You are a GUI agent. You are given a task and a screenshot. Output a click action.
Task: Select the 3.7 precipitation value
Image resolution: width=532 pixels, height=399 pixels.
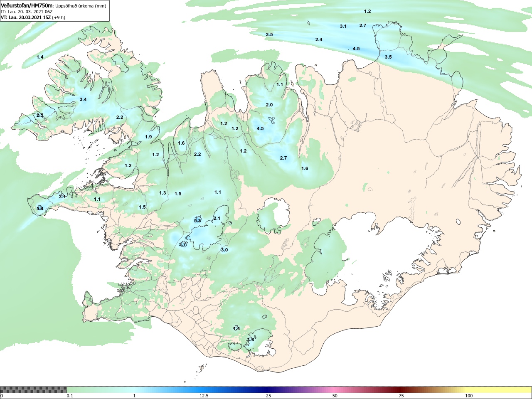(x=182, y=245)
